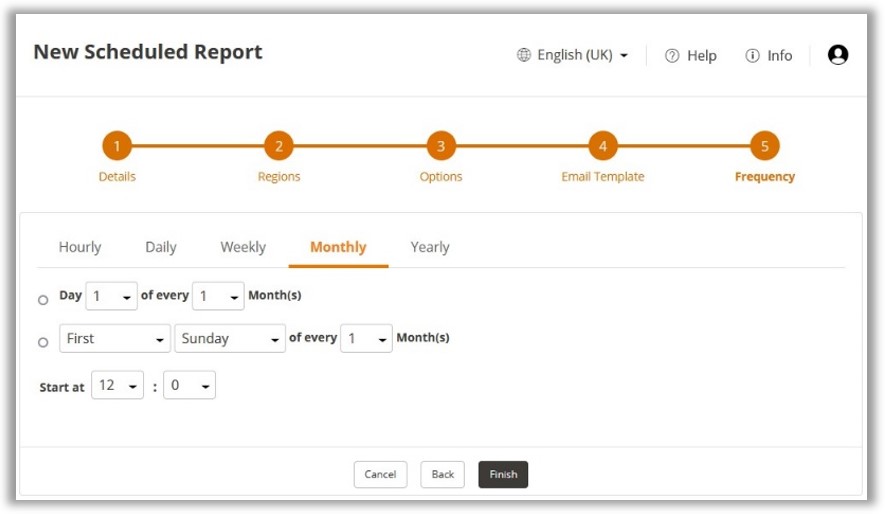Switch to the Hourly tab
Viewport: 885px width, 514px height.
[80, 247]
